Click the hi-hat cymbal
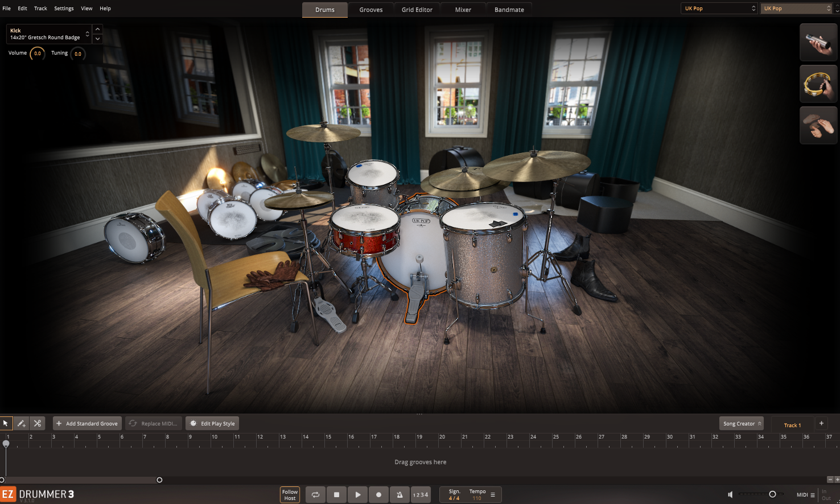Image resolution: width=840 pixels, height=504 pixels. coord(299,200)
